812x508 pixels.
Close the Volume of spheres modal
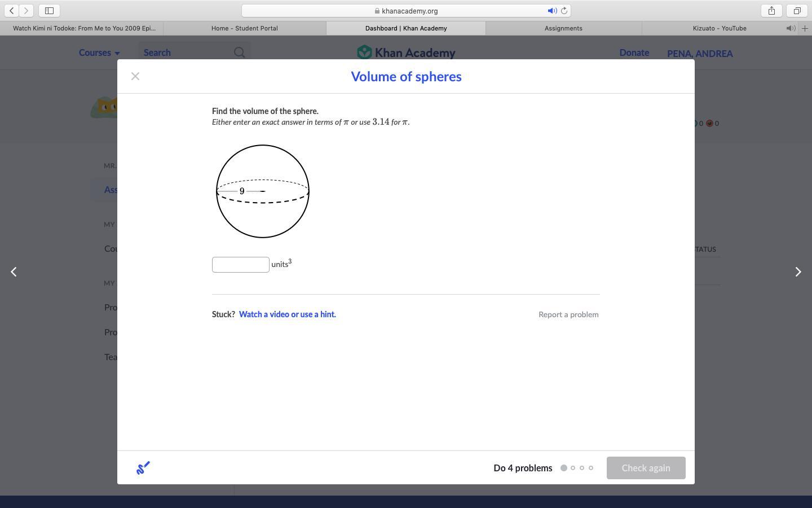pyautogui.click(x=135, y=76)
